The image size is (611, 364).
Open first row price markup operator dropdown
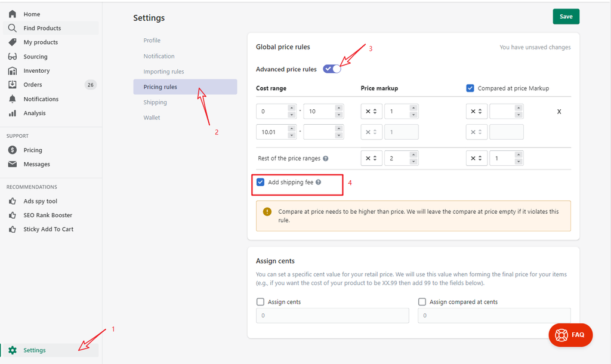(371, 112)
